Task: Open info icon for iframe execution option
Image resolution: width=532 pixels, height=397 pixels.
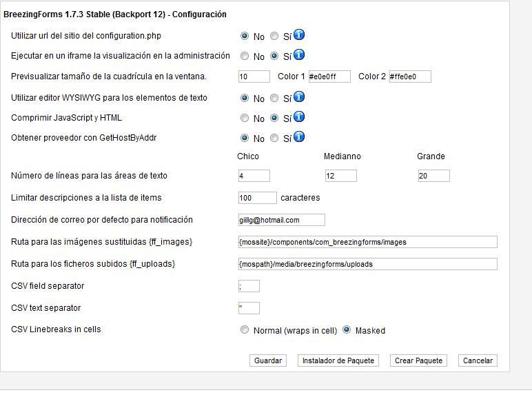Action: pos(299,54)
